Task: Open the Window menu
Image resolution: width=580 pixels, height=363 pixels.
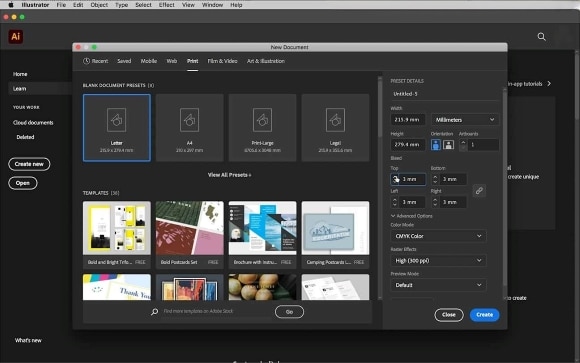Action: tap(212, 5)
